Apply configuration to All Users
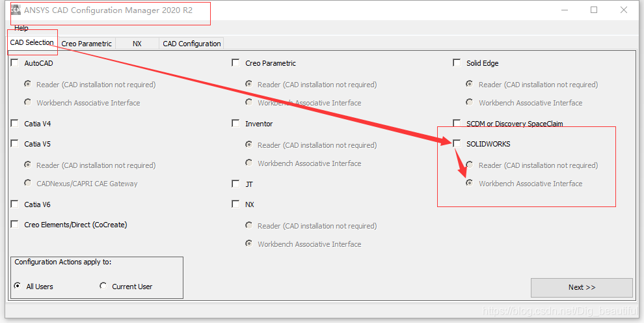Image resolution: width=644 pixels, height=323 pixels. coord(18,286)
